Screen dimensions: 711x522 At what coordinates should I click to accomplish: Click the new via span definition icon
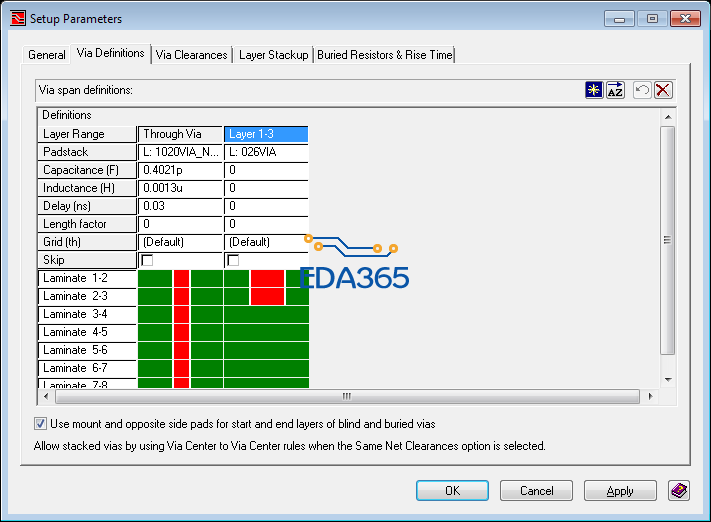click(594, 90)
